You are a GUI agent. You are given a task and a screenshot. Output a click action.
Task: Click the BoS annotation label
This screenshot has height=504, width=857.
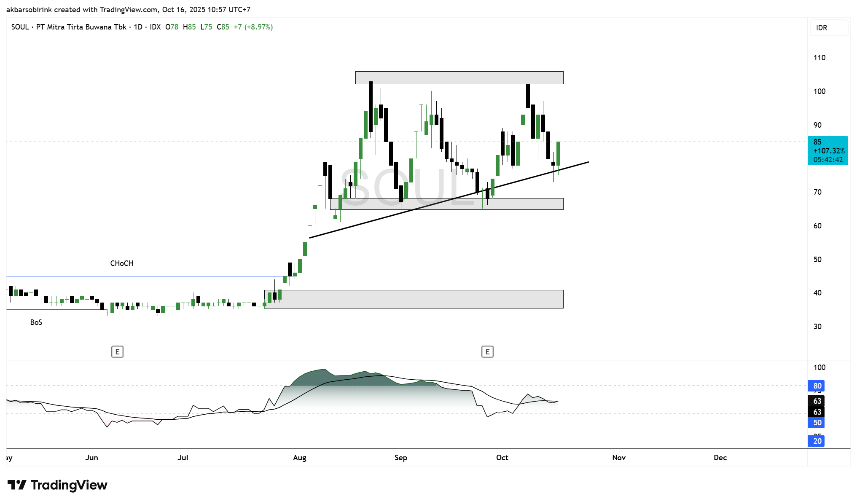36,322
